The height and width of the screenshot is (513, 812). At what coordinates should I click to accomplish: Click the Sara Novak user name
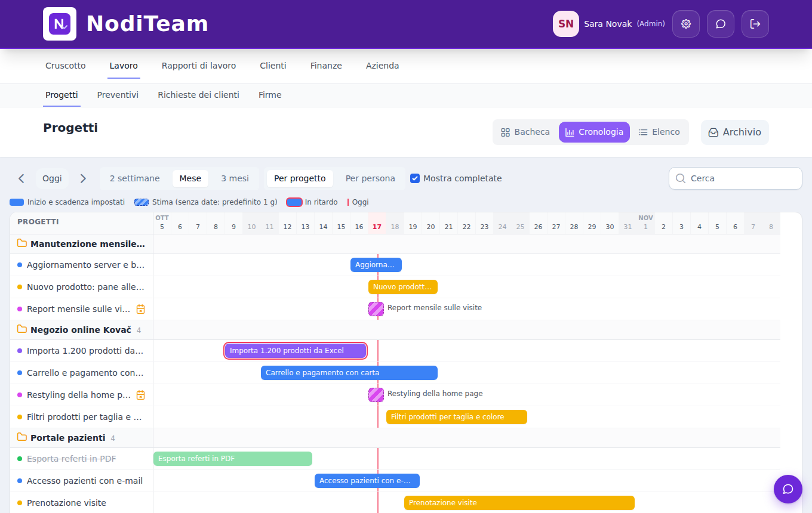[x=608, y=24]
